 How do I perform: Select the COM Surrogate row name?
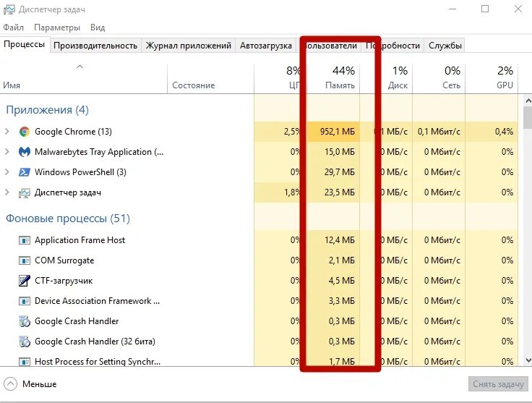64,260
